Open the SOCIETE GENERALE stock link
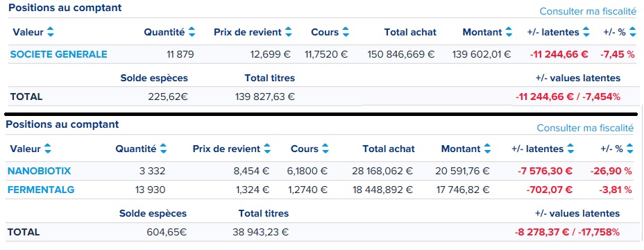Screen dimensions: 644x250 59,54
